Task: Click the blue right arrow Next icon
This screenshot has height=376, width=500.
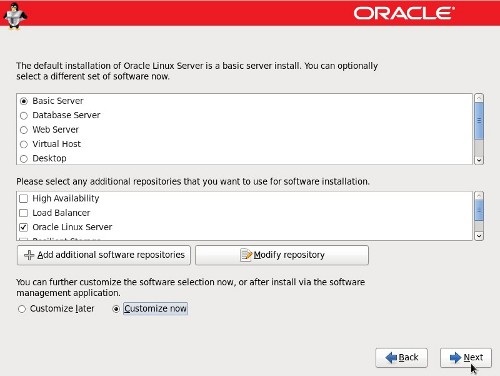Action: [456, 358]
